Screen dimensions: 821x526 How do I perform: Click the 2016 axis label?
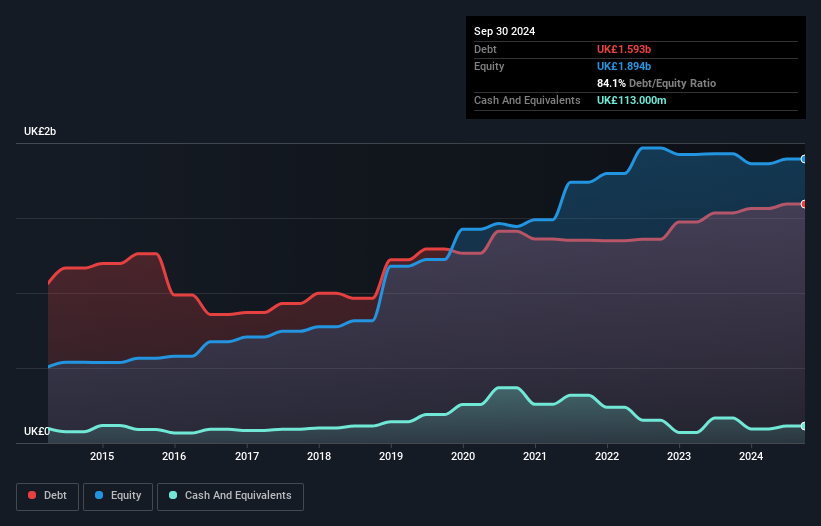click(174, 456)
